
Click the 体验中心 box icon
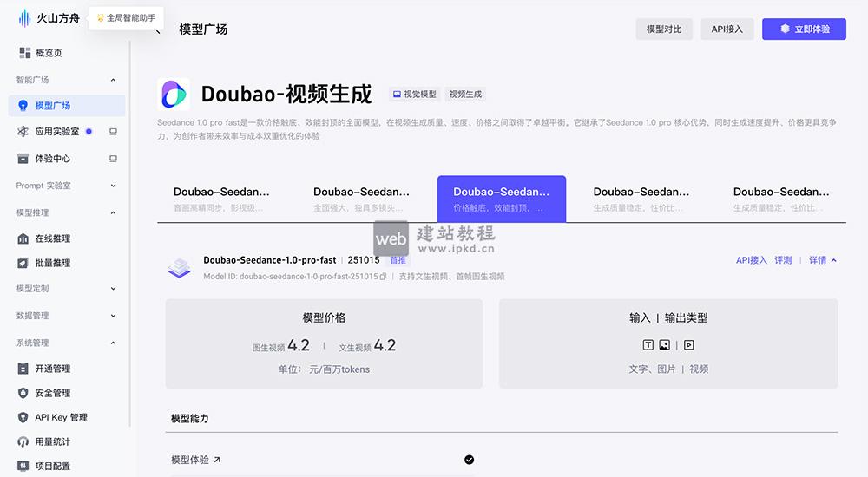tap(23, 158)
